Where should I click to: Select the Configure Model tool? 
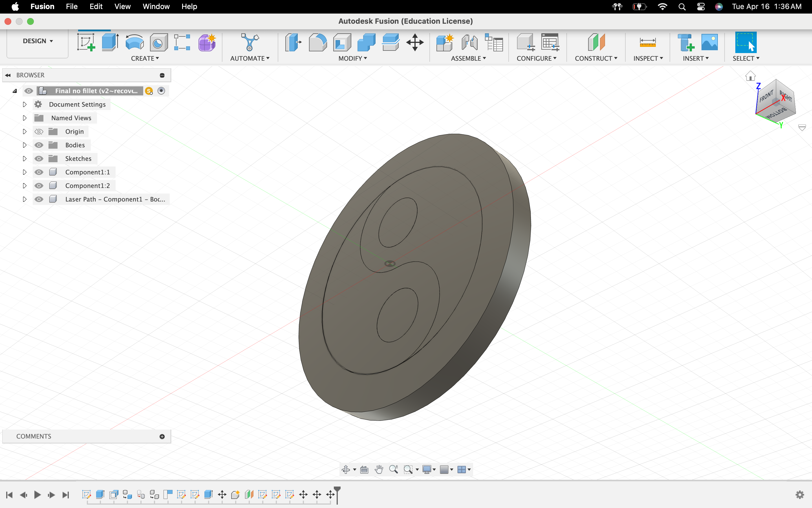click(x=526, y=43)
